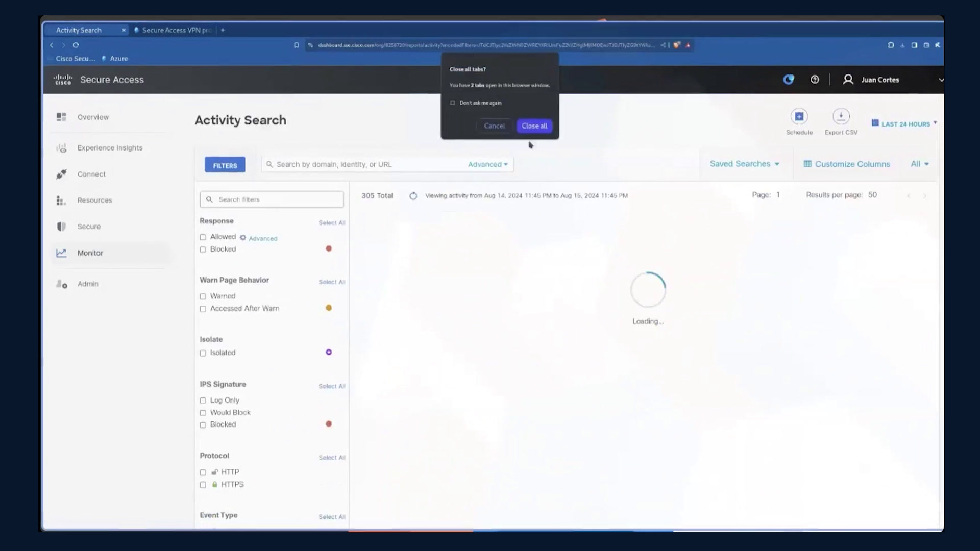Click Close all in the dialog
Image resolution: width=980 pixels, height=551 pixels.
click(x=534, y=126)
